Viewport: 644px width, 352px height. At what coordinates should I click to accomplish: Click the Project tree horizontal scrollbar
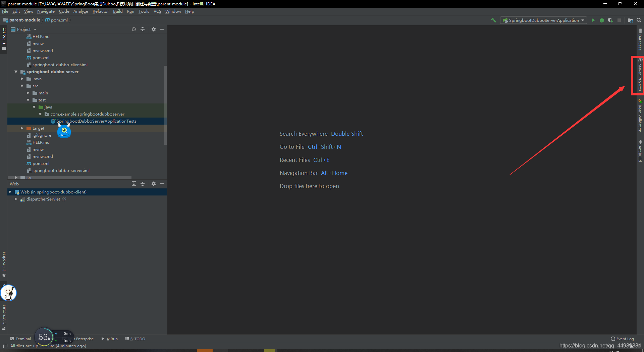point(70,177)
